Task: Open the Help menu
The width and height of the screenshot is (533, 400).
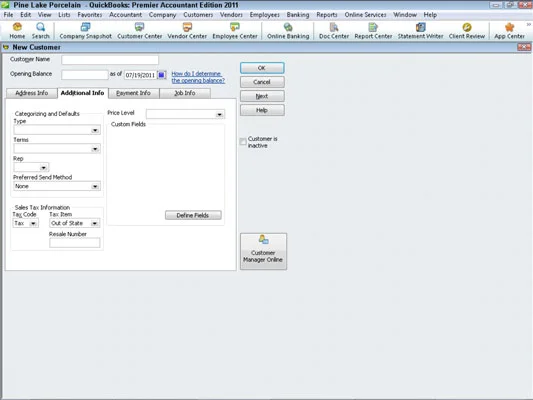Action: pyautogui.click(x=430, y=15)
